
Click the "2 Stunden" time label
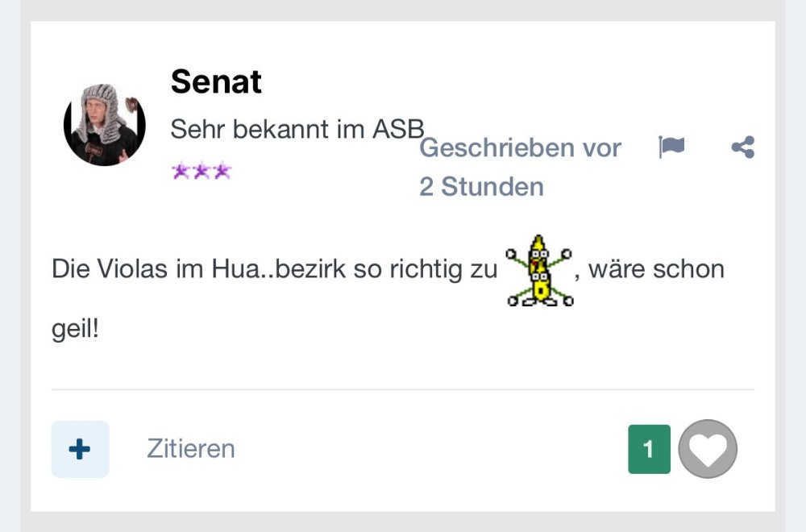481,187
